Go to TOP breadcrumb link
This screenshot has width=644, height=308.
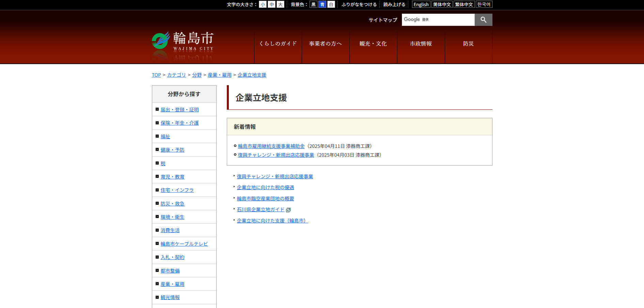tap(156, 75)
